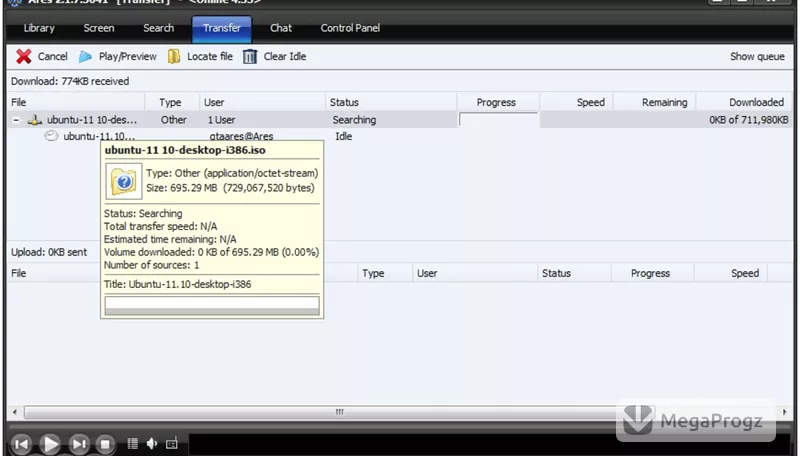Viewport: 800px width, 456px height.
Task: Click the unknown file type icon in tooltip
Action: [x=123, y=181]
